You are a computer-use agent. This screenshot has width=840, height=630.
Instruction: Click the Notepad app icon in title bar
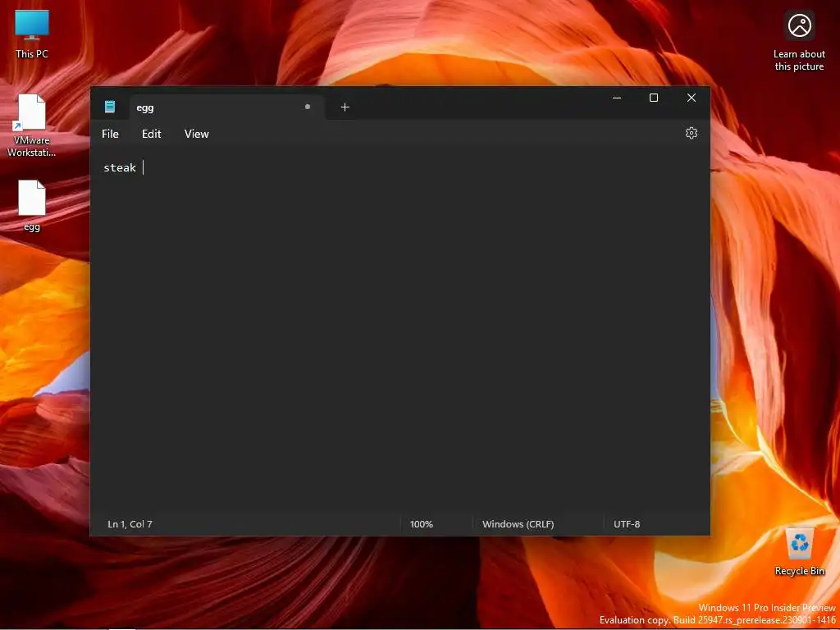pos(110,107)
